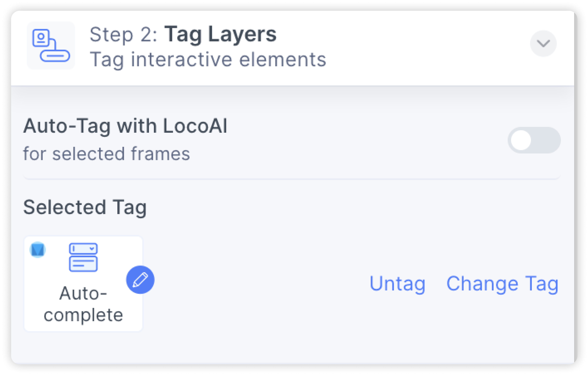Click the Tag Layers step icon

click(51, 45)
